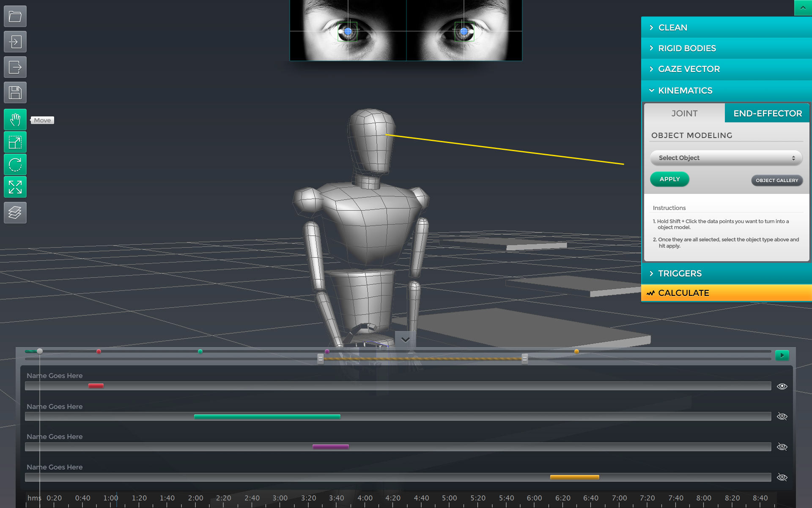Click the green Apply button

669,179
